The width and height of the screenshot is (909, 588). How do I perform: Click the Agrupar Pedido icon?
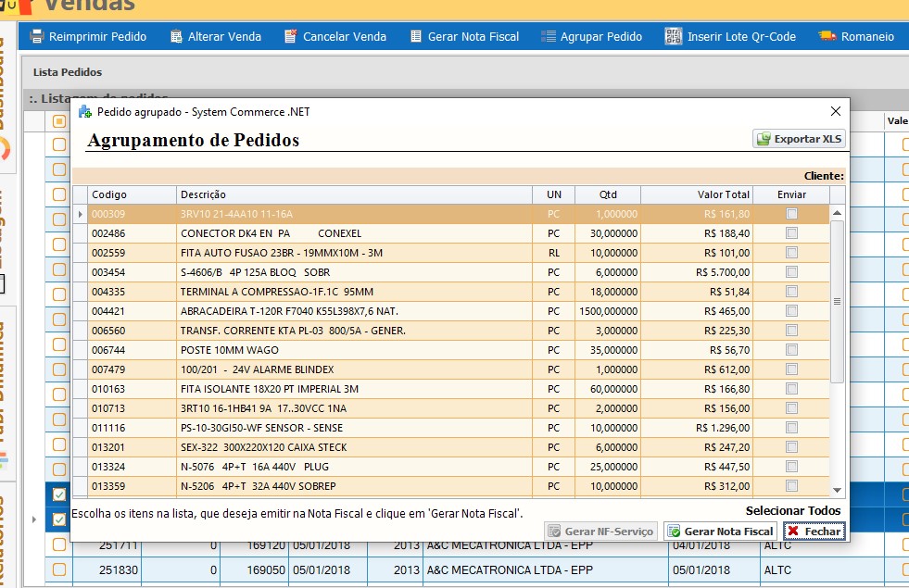(x=549, y=37)
